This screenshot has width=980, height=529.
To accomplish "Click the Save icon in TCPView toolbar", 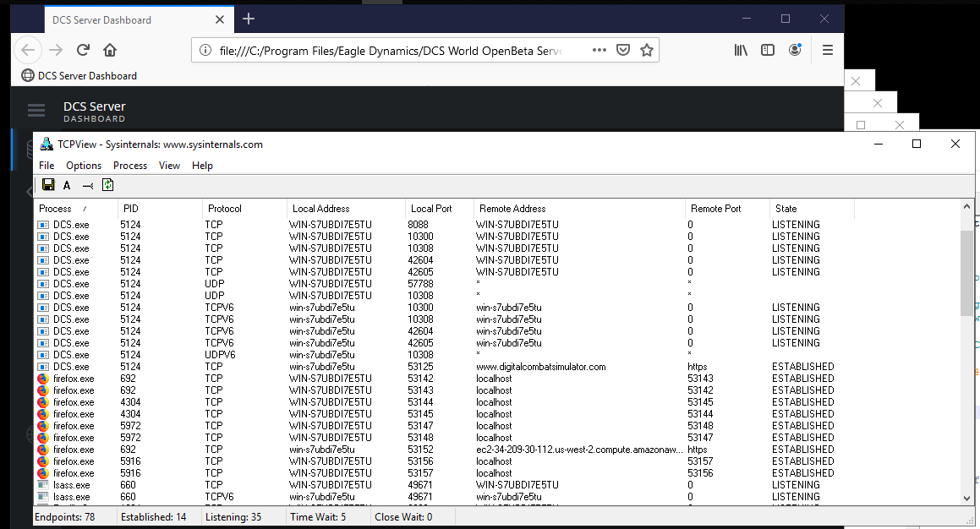I will 48,184.
